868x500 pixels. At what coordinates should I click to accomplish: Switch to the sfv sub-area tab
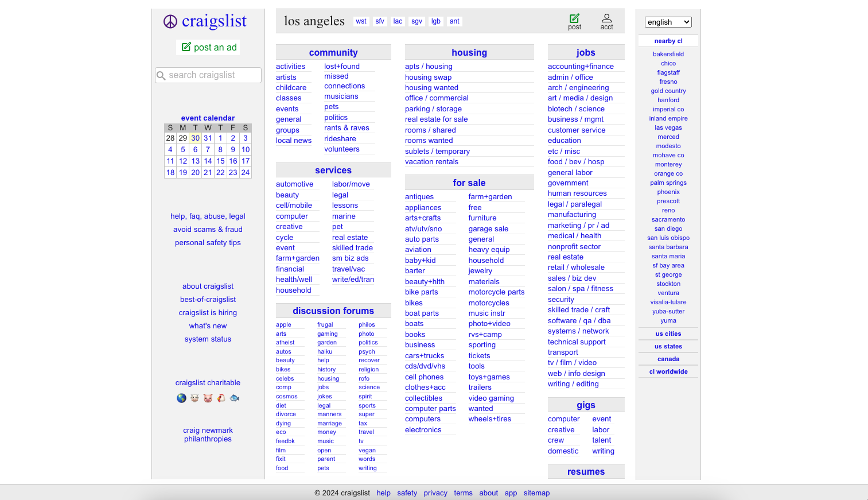pyautogui.click(x=380, y=21)
